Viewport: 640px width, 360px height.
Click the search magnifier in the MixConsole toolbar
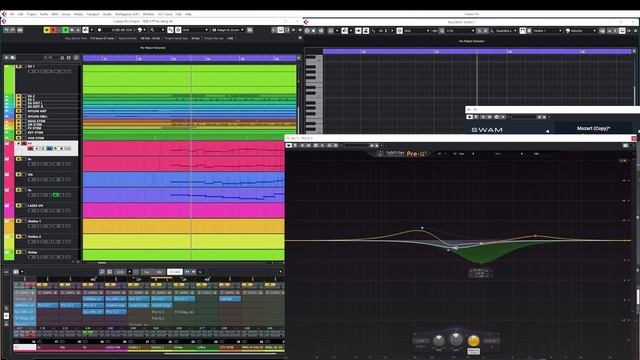[102, 272]
